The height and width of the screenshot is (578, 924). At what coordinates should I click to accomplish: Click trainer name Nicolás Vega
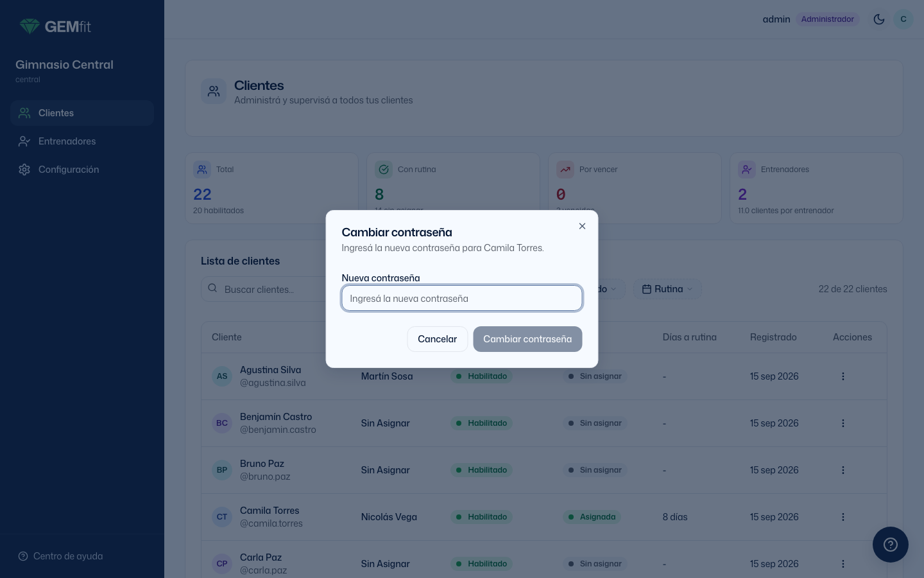click(x=389, y=517)
